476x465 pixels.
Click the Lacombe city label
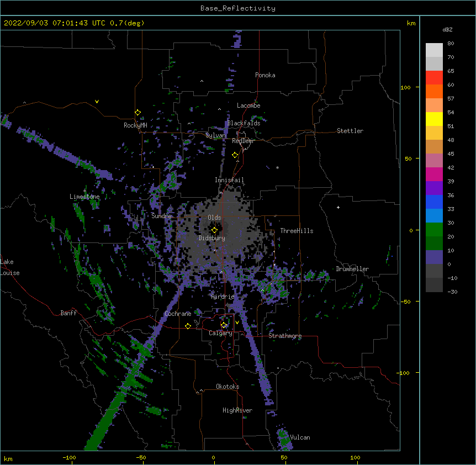(248, 105)
